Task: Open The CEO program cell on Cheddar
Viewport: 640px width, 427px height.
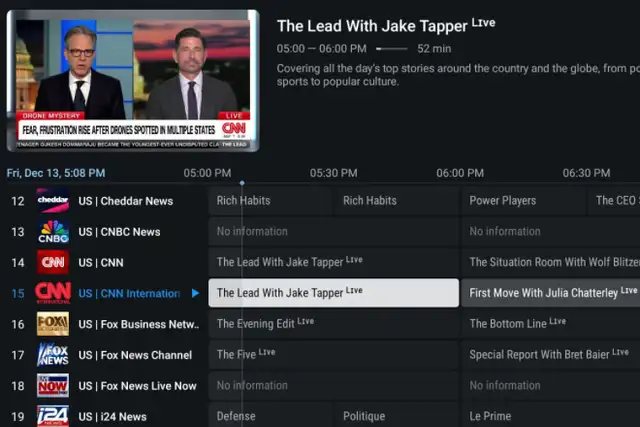Action: click(x=614, y=201)
